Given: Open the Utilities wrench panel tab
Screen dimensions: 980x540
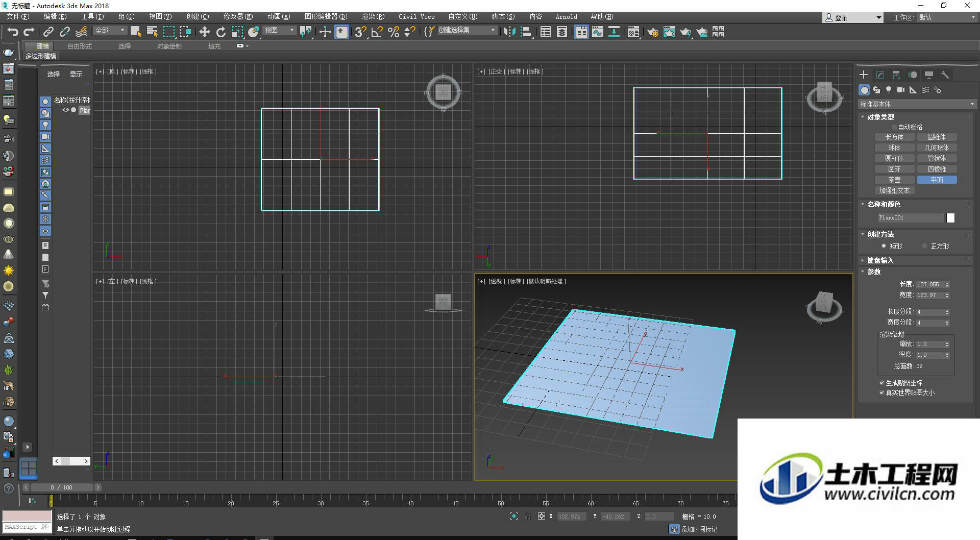Looking at the screenshot, I should 945,75.
